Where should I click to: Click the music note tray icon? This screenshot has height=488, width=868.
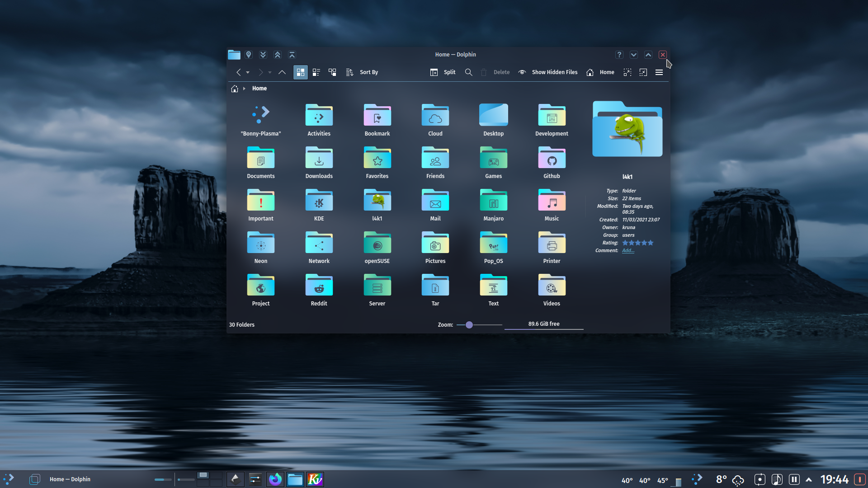click(777, 479)
